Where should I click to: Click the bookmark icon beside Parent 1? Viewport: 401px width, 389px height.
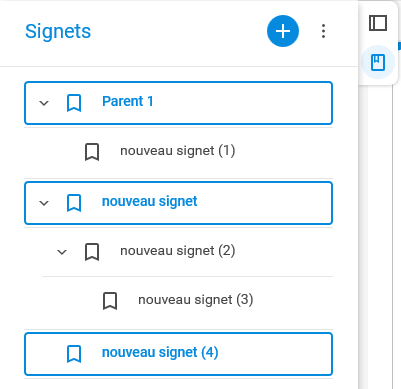74,103
